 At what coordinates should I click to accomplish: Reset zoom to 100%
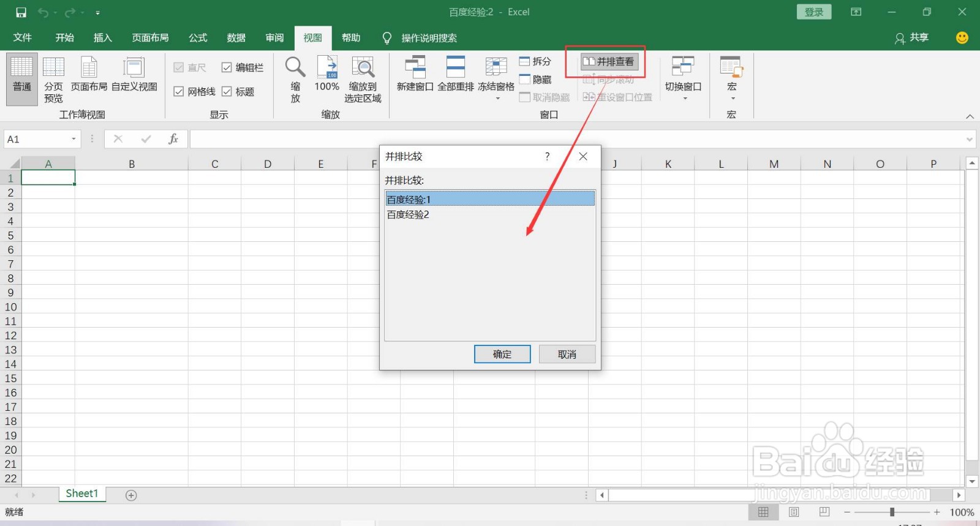coord(327,74)
